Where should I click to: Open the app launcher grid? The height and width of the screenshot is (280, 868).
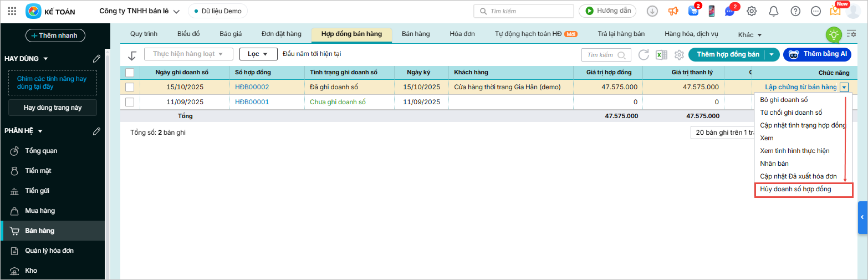click(12, 11)
